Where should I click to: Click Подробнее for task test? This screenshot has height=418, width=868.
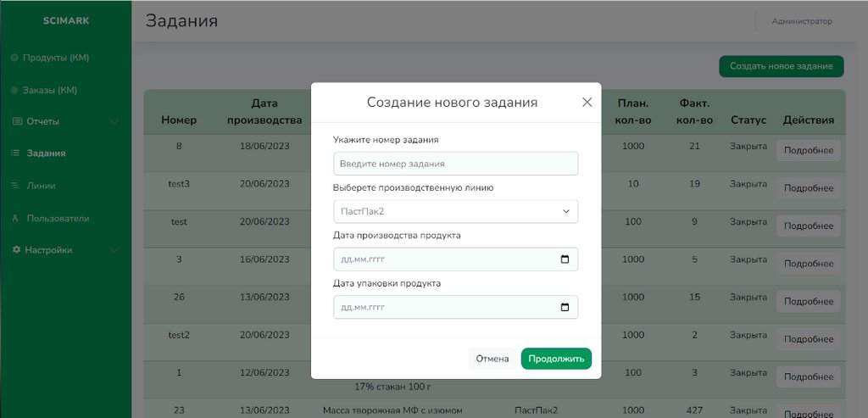[x=808, y=226]
